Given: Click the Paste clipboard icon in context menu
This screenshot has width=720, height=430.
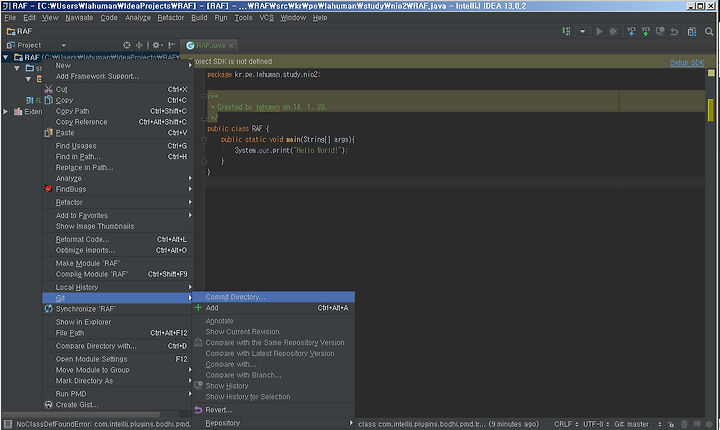Looking at the screenshot, I should coord(49,133).
